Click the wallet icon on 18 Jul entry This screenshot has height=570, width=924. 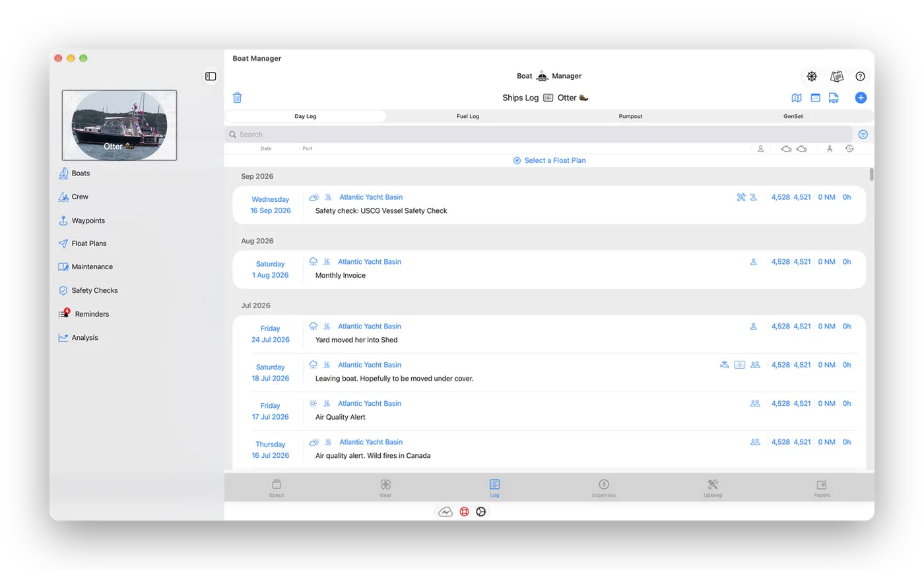[x=740, y=365]
